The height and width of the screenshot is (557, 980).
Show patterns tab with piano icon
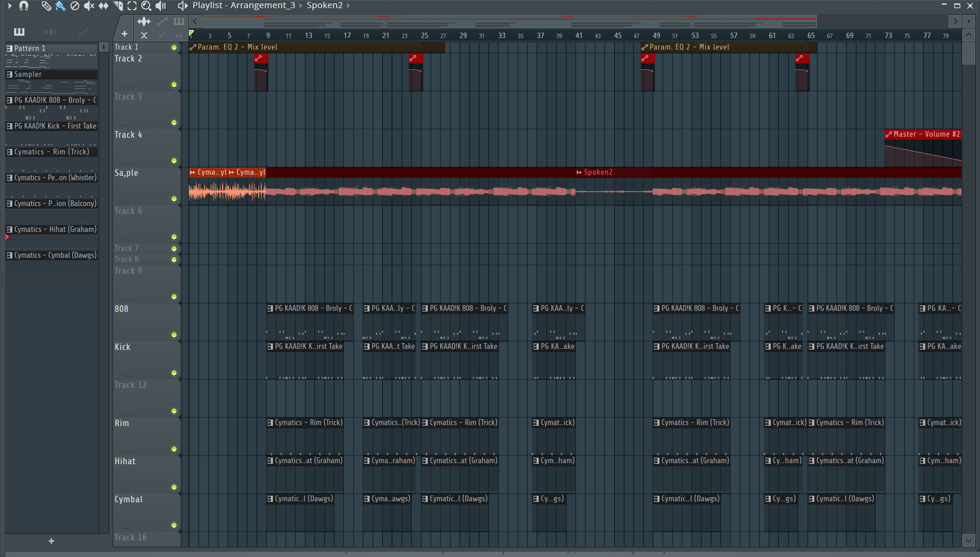(x=19, y=32)
